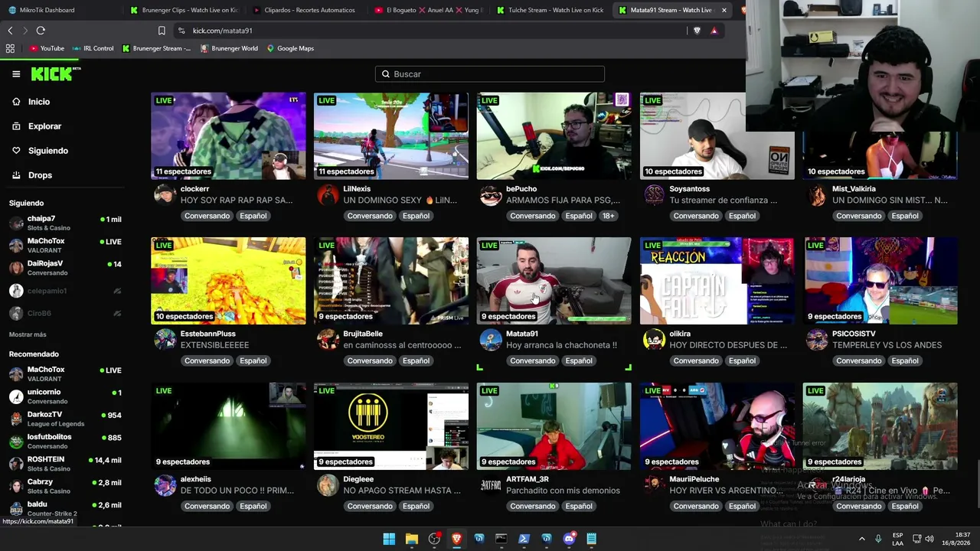Collapse the Kick sidebar with the hamburger icon

16,74
